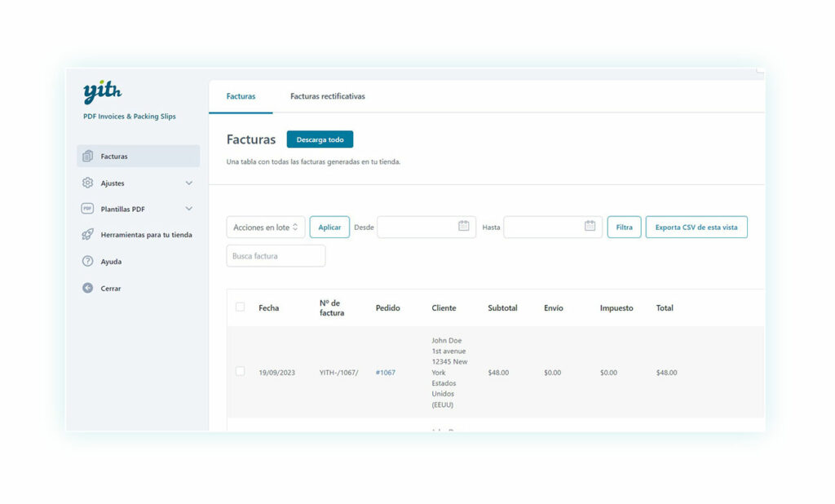Click Exporta CSV de esta vista
The width and height of the screenshot is (835, 504).
pyautogui.click(x=696, y=227)
